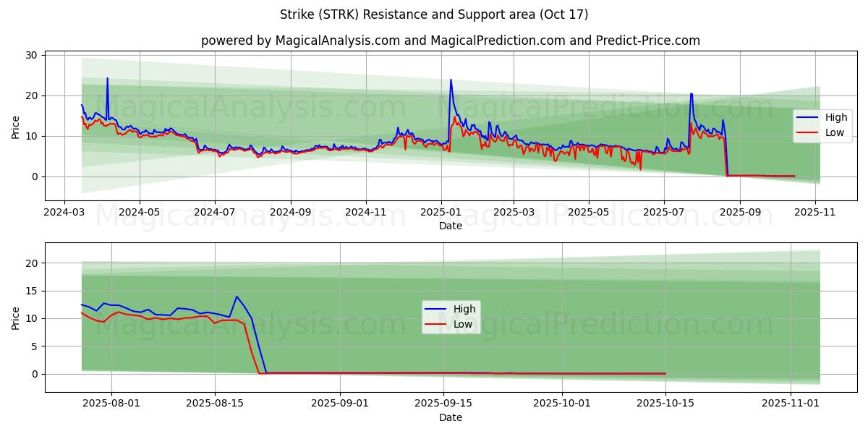868x434 pixels.
Task: Click the 2024-03 tick on top chart
Action: tap(65, 213)
